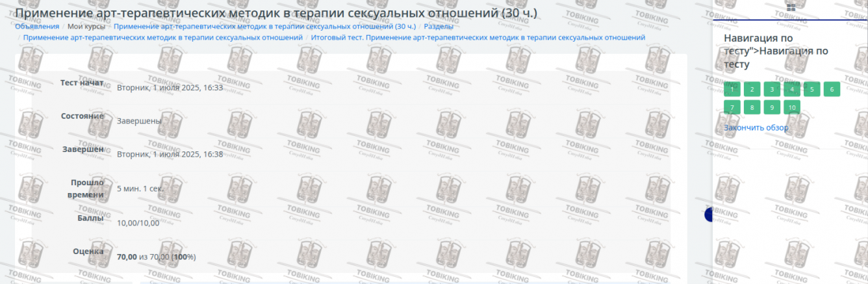The width and height of the screenshot is (868, 284).
Task: Click the grid icon above the navigation block
Action: coord(791,7)
